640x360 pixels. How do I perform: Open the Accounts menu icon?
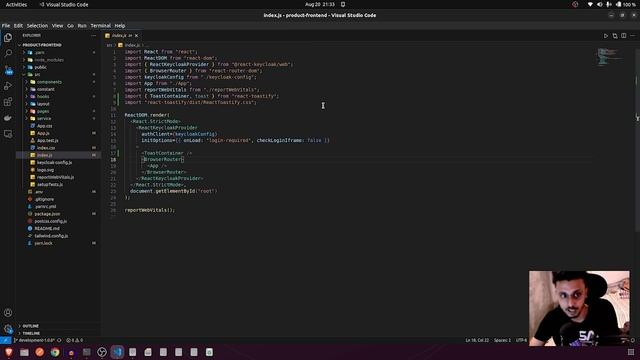[x=8, y=313]
